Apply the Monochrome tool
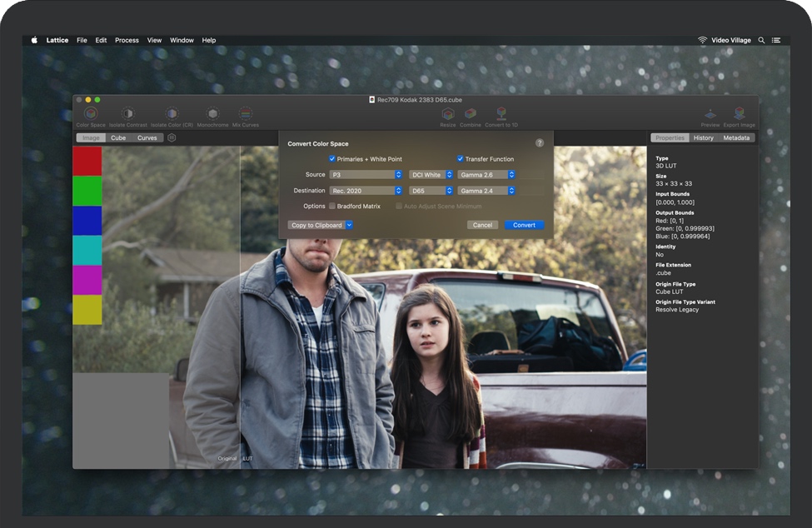 pos(213,113)
